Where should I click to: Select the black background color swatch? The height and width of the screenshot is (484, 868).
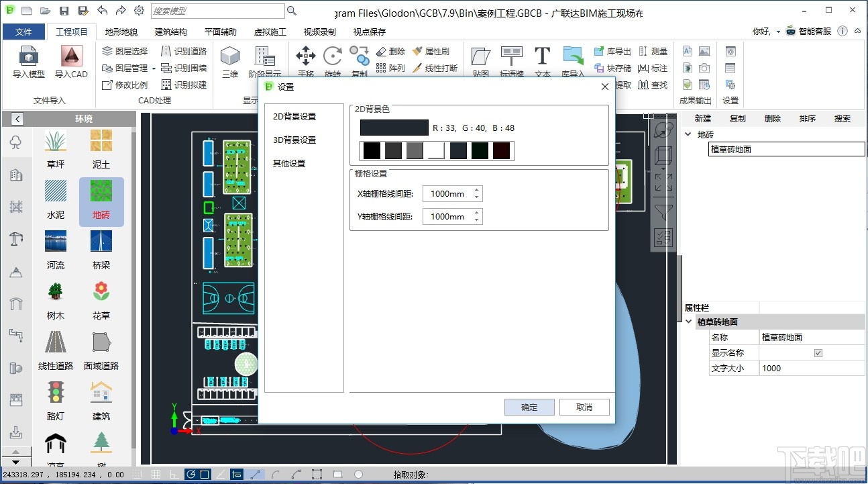(371, 150)
